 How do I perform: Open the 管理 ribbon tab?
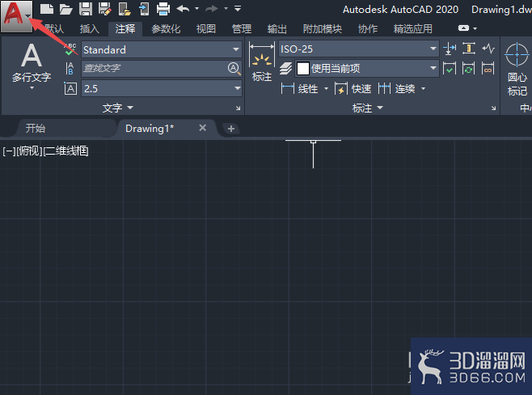coord(242,29)
